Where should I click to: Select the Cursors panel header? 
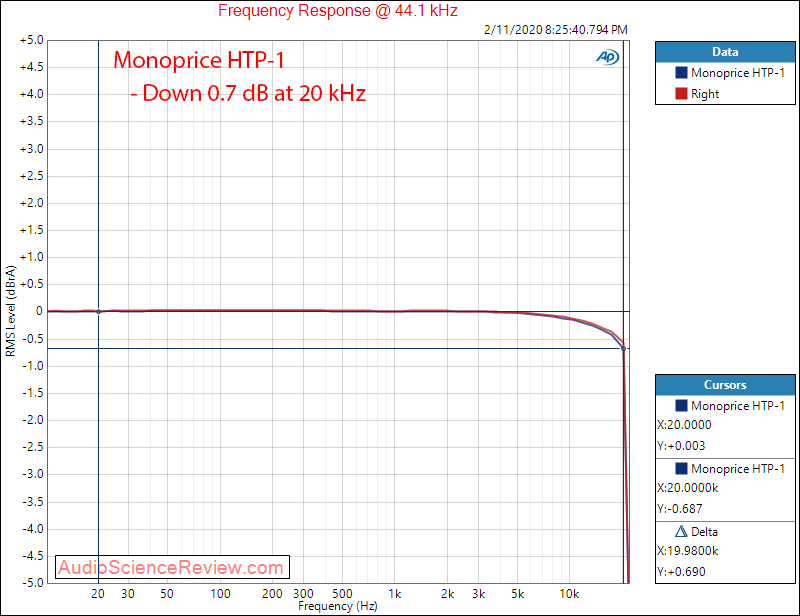(725, 385)
